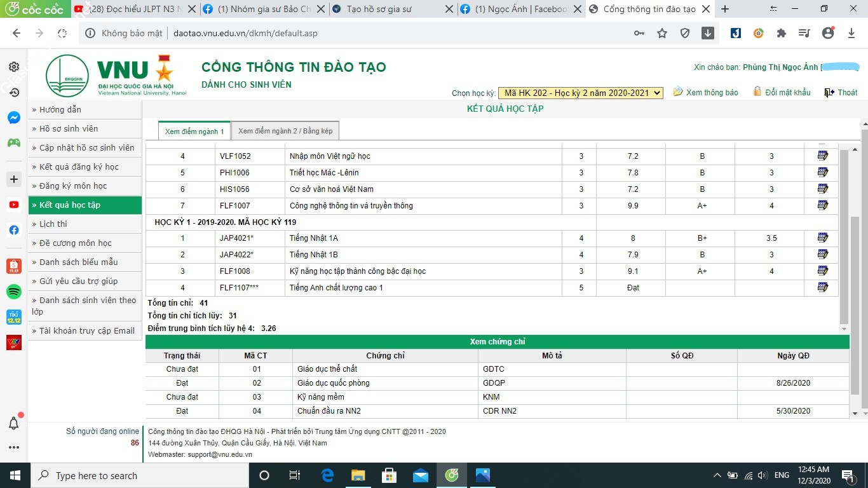The height and width of the screenshot is (488, 868).
Task: Open Spotify from the browser sidebar
Action: [x=13, y=292]
